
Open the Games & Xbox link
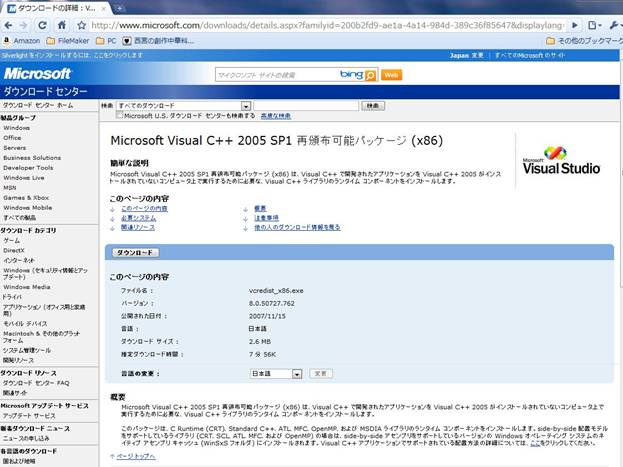pos(26,198)
